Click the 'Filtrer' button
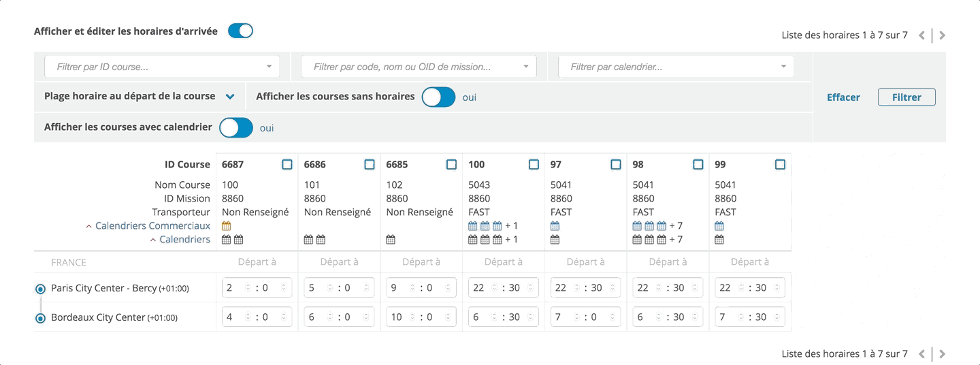980x365 pixels. [x=906, y=97]
